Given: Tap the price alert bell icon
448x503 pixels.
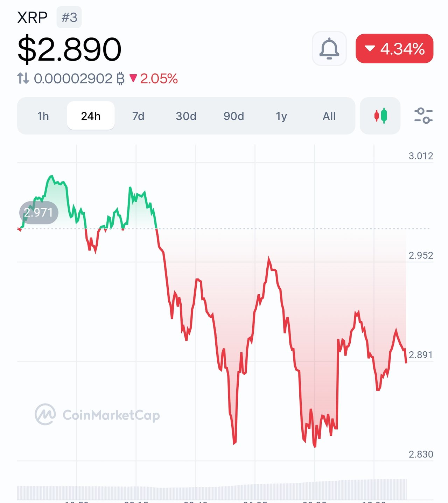Looking at the screenshot, I should tap(329, 49).
